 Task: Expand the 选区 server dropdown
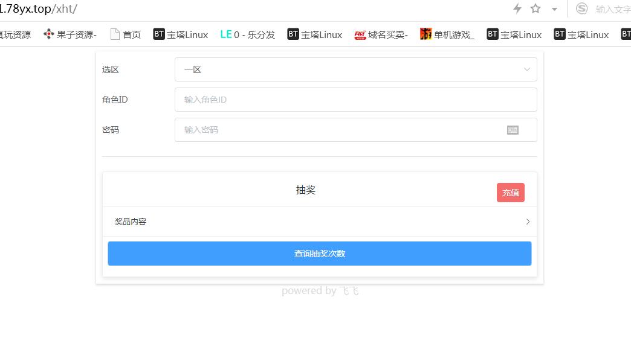tap(355, 69)
